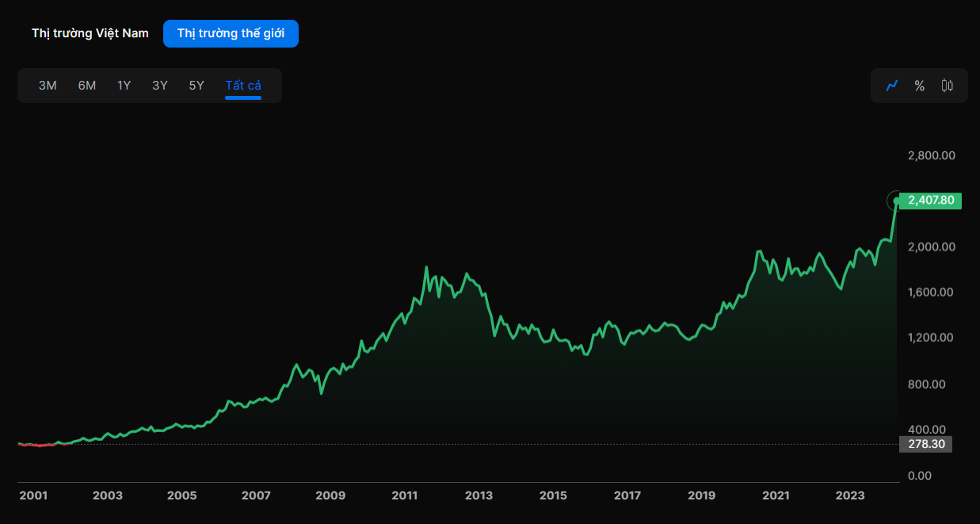Click the 2,800.00 axis label
The width and height of the screenshot is (980, 524).
[x=931, y=155]
